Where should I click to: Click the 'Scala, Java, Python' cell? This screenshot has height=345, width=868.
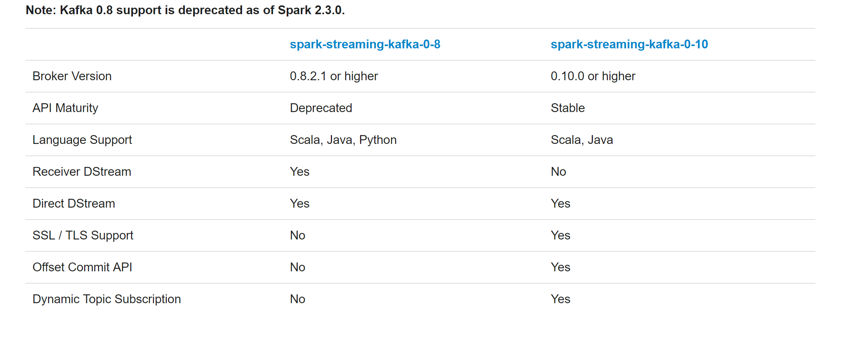click(343, 140)
